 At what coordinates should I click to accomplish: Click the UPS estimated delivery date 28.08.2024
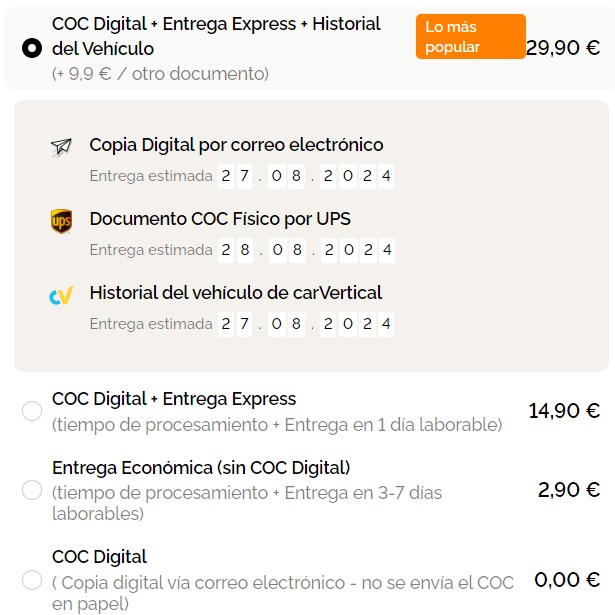(x=306, y=249)
